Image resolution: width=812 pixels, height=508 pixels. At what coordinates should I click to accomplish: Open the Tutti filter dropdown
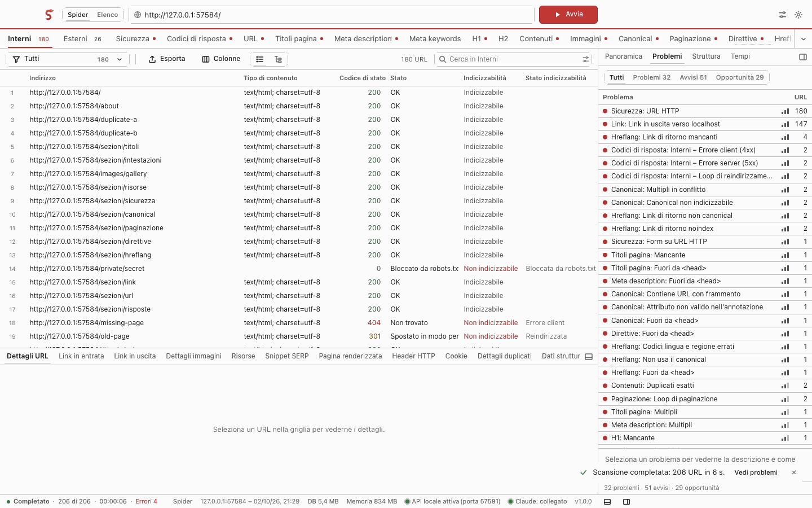pyautogui.click(x=68, y=59)
